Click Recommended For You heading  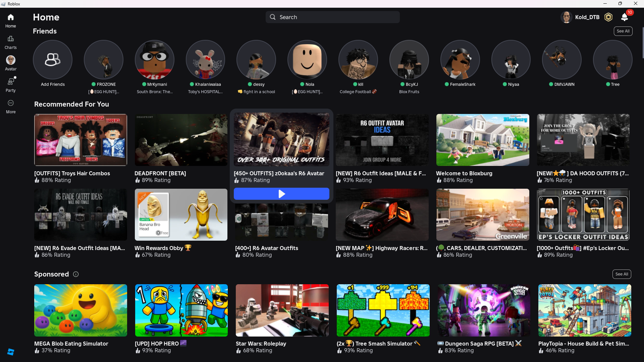(x=71, y=104)
